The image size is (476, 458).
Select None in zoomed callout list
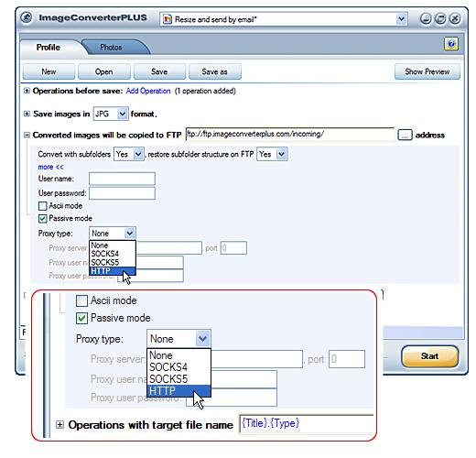coord(178,355)
